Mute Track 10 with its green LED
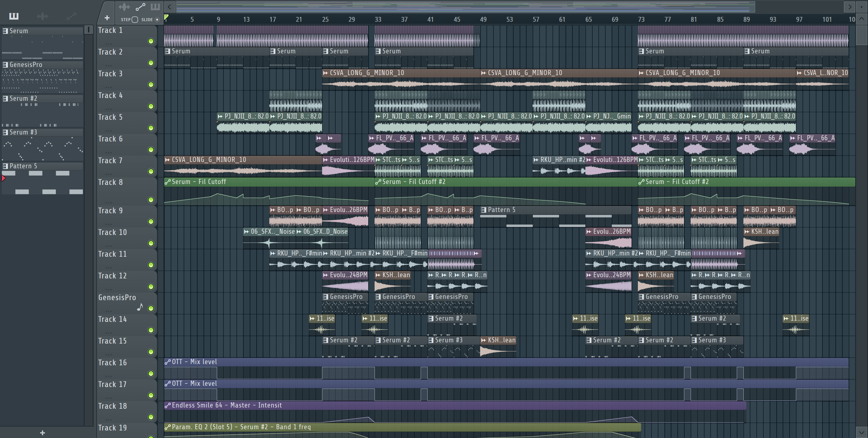The height and width of the screenshot is (438, 868). pos(151,243)
